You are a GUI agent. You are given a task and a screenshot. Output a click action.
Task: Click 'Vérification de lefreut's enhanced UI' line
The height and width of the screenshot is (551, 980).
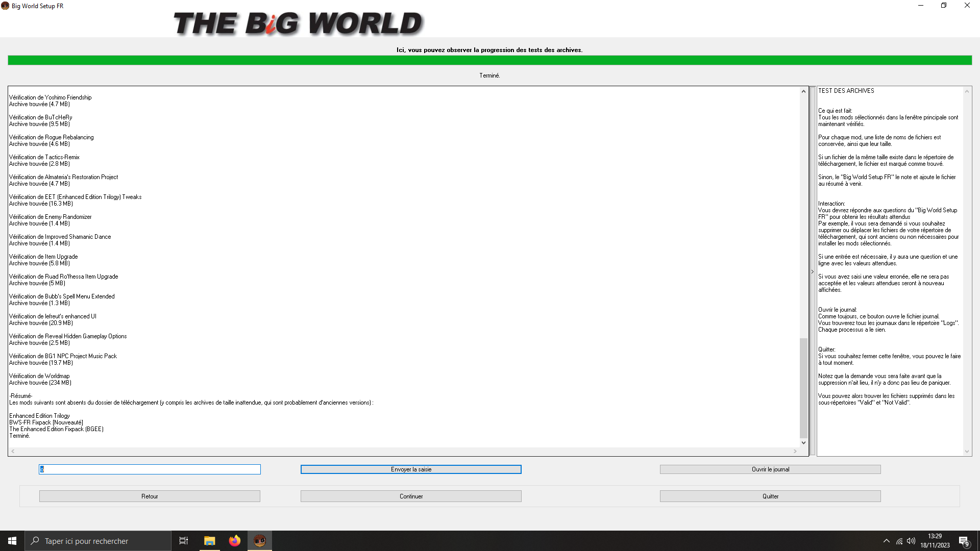[x=53, y=316]
